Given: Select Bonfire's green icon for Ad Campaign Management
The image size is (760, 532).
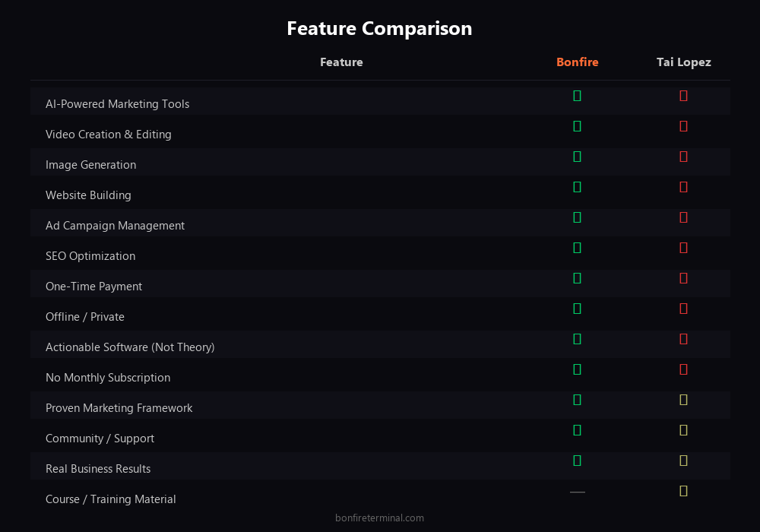Looking at the screenshot, I should [x=577, y=217].
